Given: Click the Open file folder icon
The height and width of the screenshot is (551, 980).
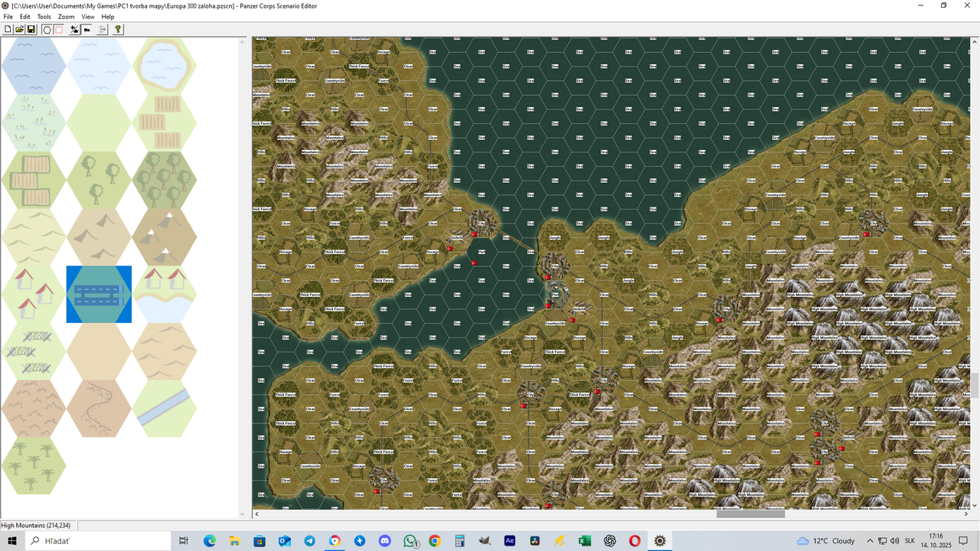Looking at the screenshot, I should [19, 29].
